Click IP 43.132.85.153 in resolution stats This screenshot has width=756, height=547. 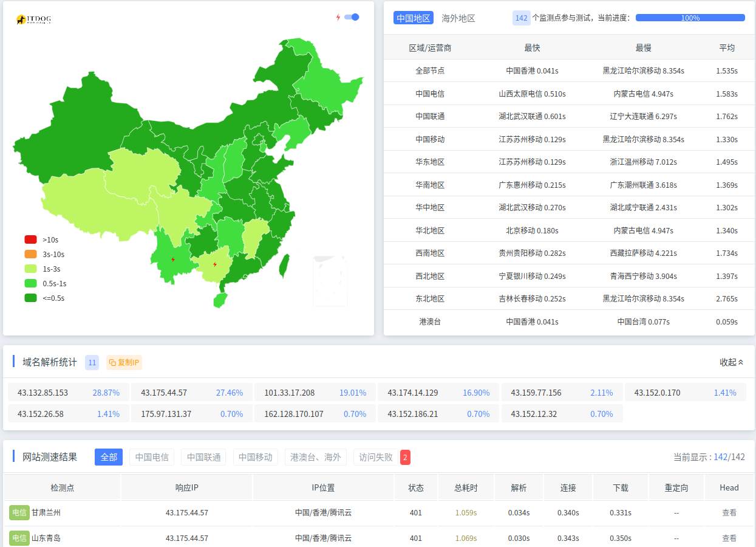point(43,393)
